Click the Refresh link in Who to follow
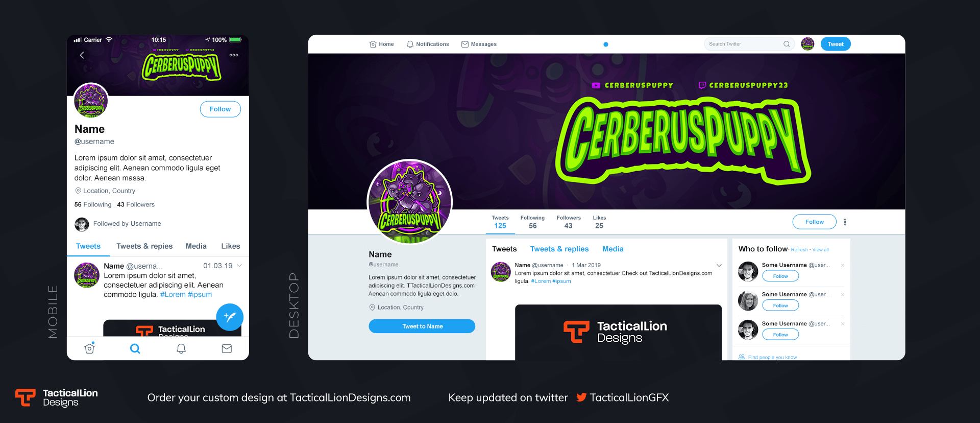The width and height of the screenshot is (980, 423). [x=799, y=250]
